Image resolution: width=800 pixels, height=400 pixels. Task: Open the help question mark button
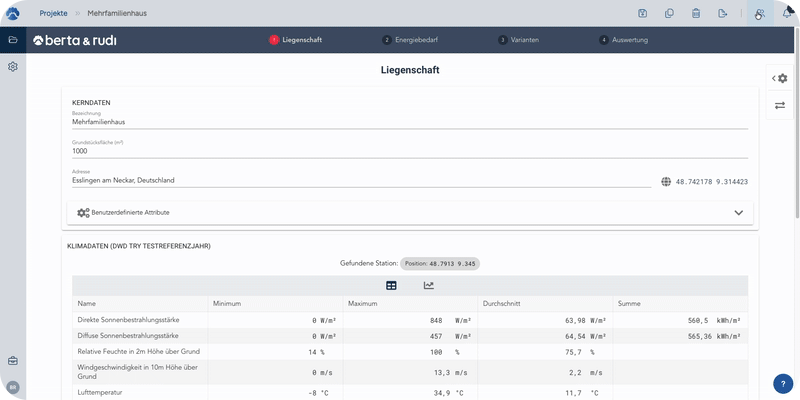click(784, 383)
